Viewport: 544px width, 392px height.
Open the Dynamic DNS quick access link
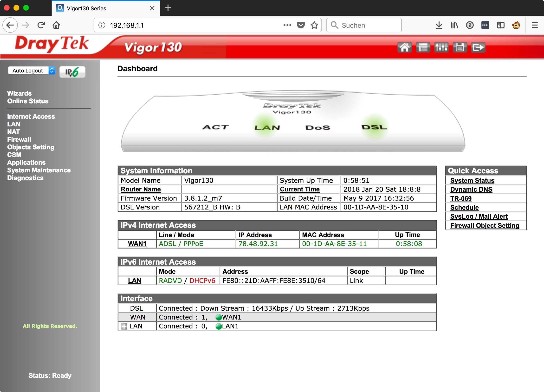pos(471,189)
